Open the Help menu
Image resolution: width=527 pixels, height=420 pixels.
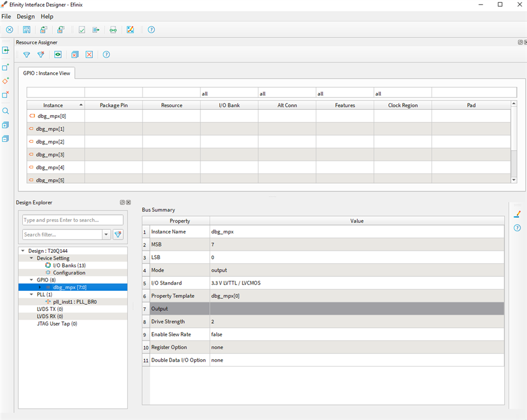tap(47, 16)
